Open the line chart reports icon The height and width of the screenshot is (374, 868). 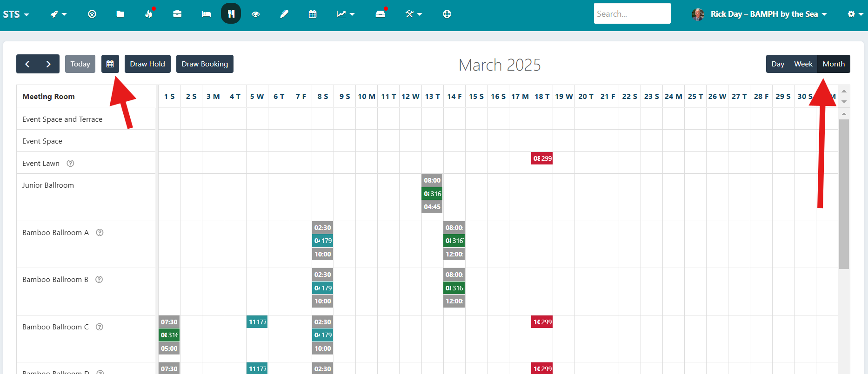pyautogui.click(x=346, y=14)
